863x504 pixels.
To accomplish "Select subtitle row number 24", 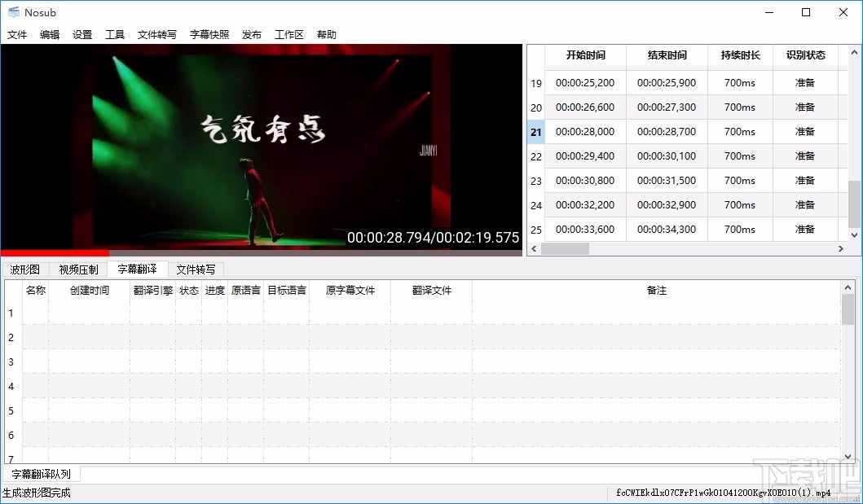I will (x=536, y=205).
